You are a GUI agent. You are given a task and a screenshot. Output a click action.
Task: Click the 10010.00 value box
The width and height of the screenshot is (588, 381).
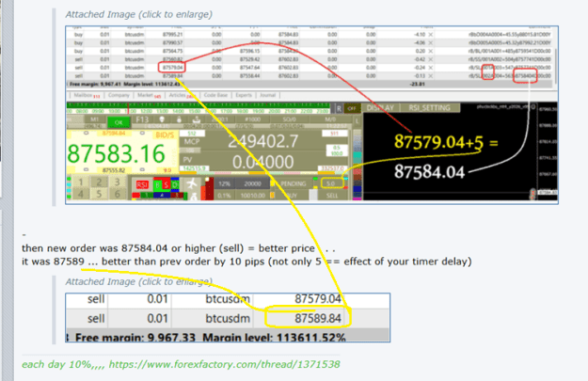tap(253, 196)
